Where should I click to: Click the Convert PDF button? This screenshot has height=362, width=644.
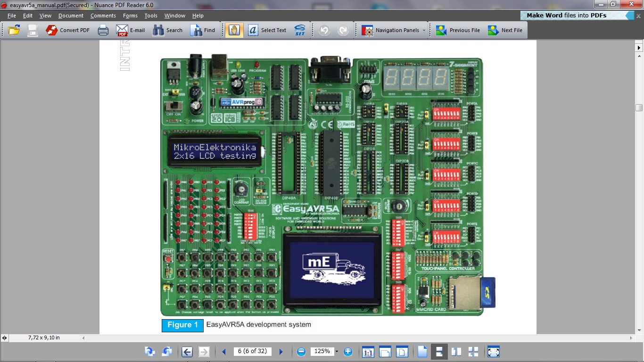click(68, 30)
